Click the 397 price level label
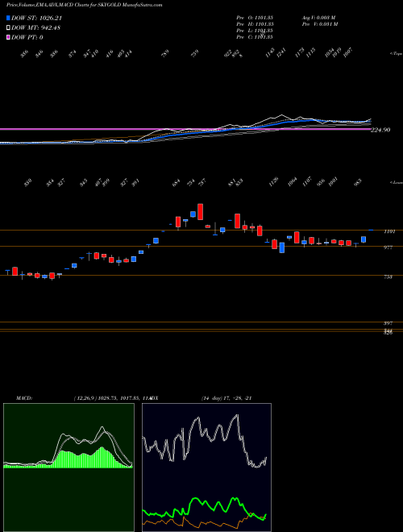This screenshot has width=403, height=532. tap(388, 323)
